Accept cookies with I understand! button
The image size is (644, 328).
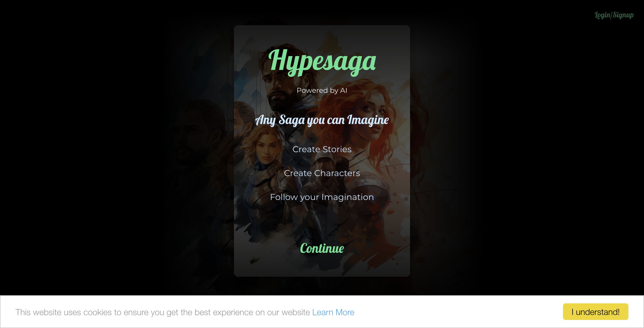tap(595, 312)
